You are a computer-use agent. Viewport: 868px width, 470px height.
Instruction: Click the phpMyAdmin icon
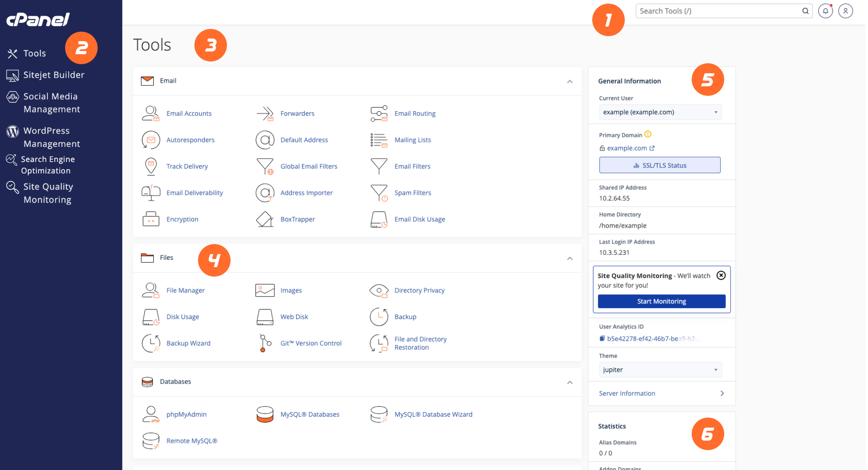point(151,414)
